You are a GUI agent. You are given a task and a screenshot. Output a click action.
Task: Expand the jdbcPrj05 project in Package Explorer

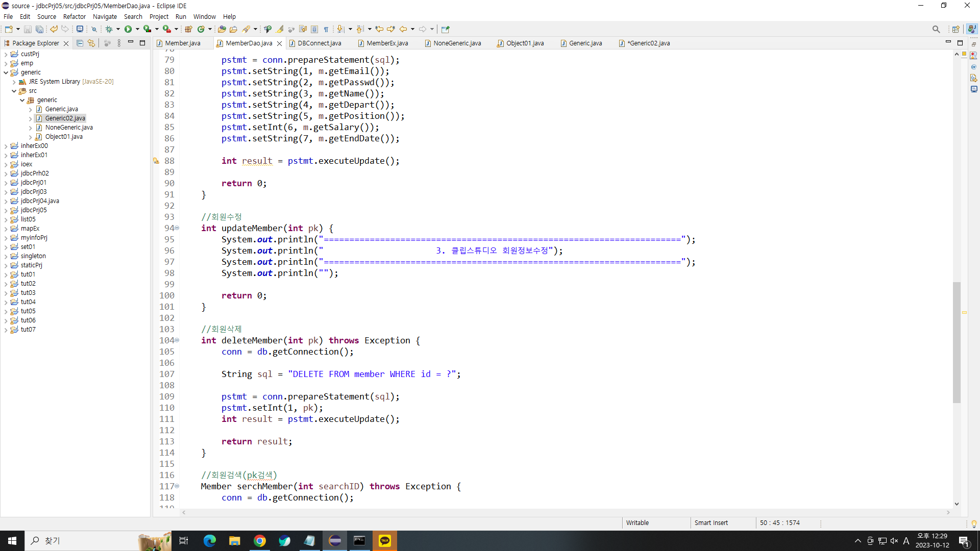(x=6, y=210)
